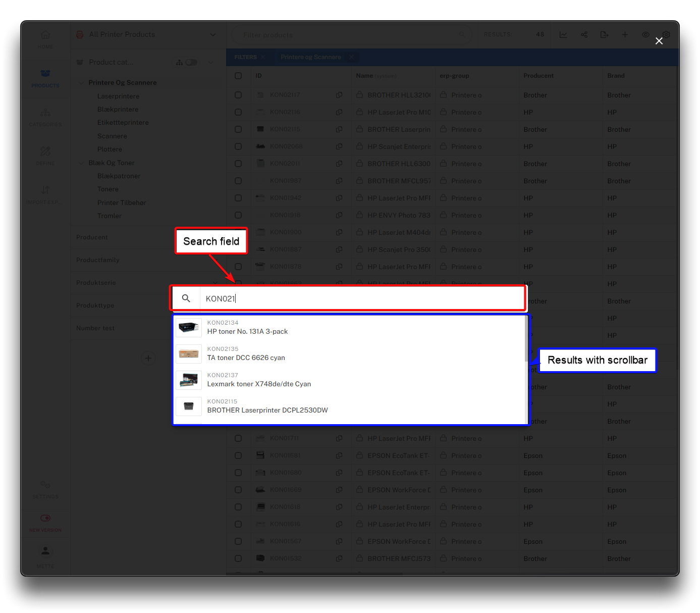The image size is (700, 613).
Task: Click the copy icon next to KON02117
Action: click(339, 95)
